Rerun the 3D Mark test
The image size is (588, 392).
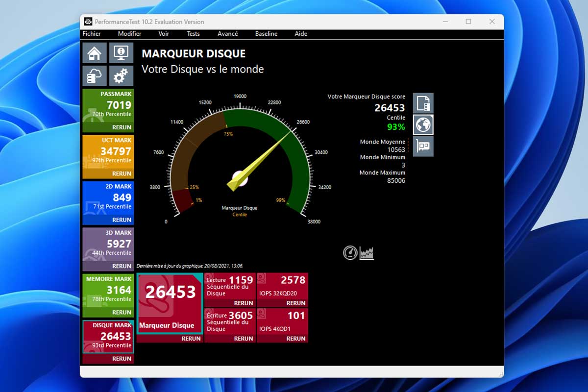[x=122, y=266]
